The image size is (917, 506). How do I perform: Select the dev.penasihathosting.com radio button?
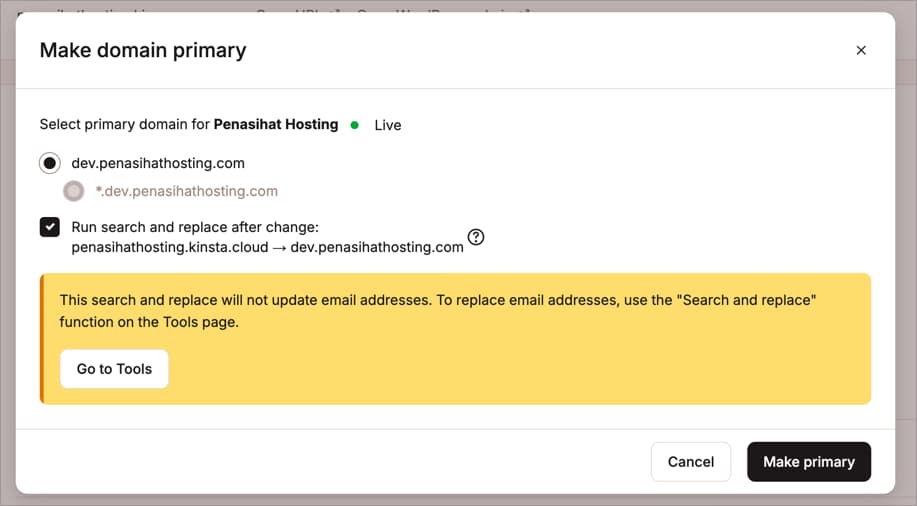pos(49,163)
